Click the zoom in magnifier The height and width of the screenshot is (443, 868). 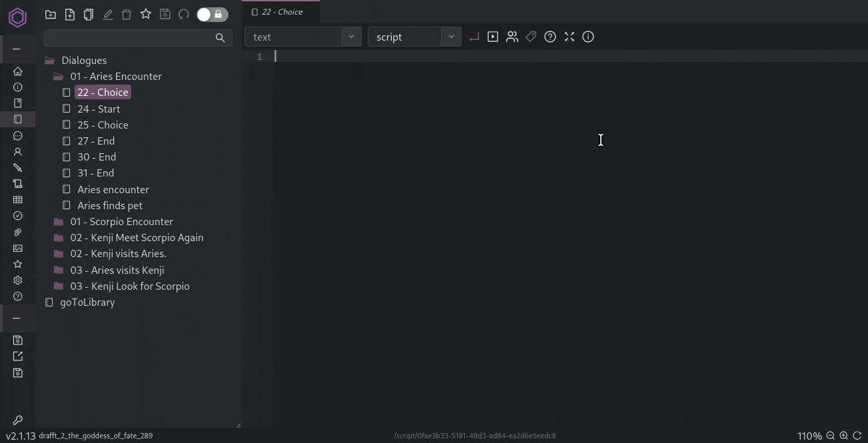click(x=843, y=436)
